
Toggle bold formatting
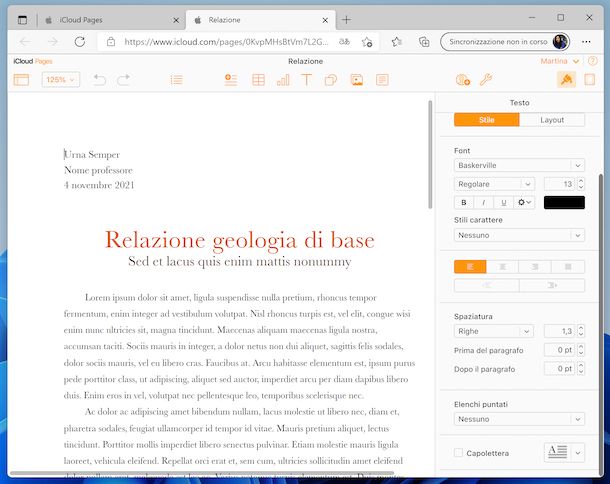click(464, 202)
